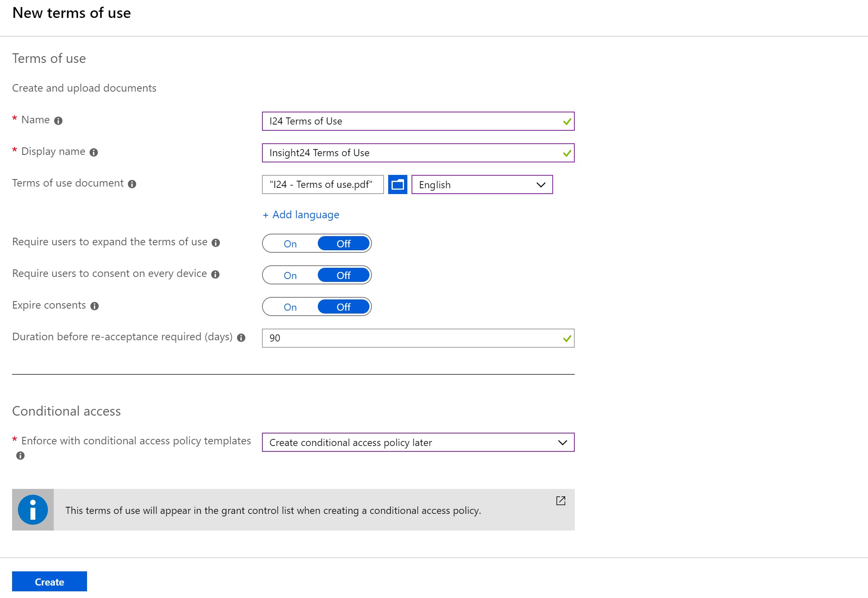Image resolution: width=868 pixels, height=598 pixels.
Task: Click info icon for re-acceptance duration
Action: [241, 338]
